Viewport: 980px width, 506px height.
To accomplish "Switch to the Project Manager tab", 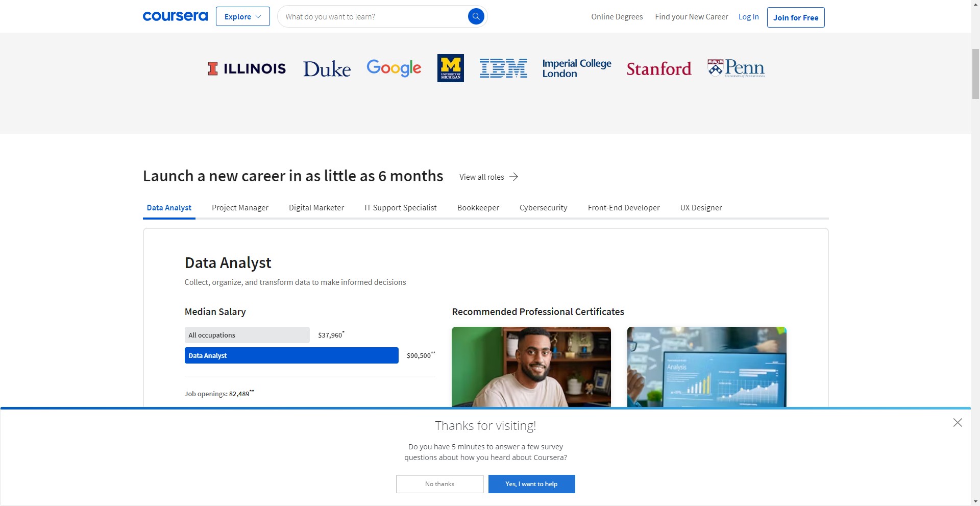I will (x=240, y=208).
